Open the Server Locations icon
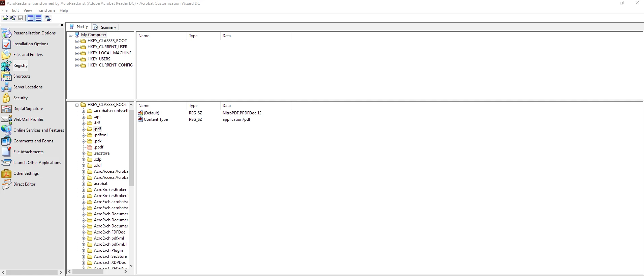Viewport: 644px width, 276px height. pyautogui.click(x=6, y=87)
